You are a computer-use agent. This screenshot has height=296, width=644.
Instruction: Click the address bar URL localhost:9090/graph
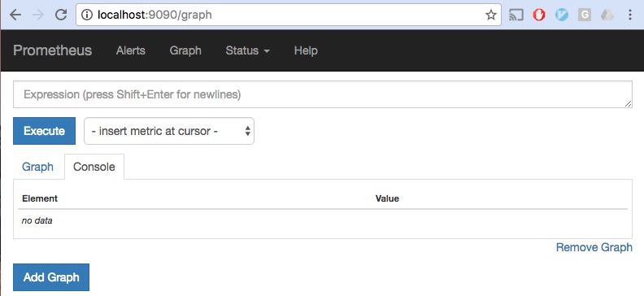pyautogui.click(x=154, y=15)
